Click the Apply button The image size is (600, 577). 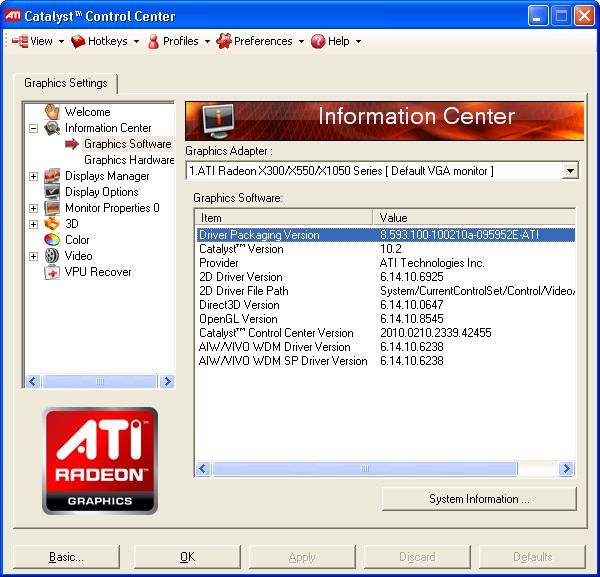302,557
